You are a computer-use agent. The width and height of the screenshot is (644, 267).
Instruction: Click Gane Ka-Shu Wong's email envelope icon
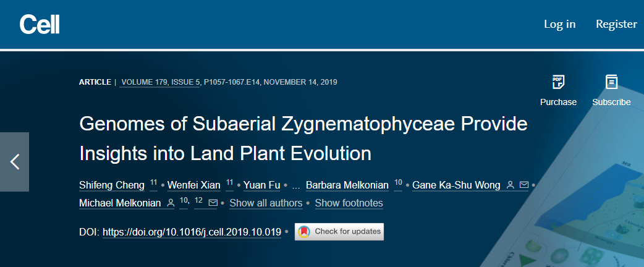(523, 185)
